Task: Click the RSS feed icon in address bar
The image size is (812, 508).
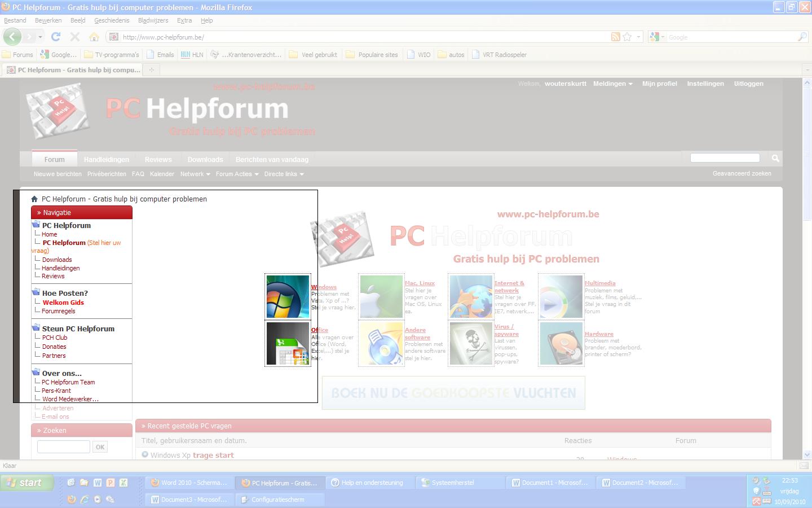Action: tap(616, 37)
